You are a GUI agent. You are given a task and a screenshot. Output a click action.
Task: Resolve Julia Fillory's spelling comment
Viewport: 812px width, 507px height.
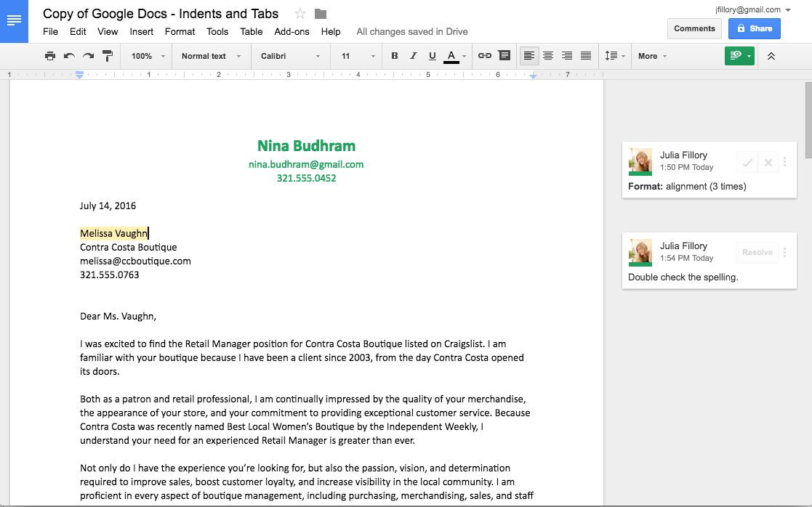click(x=757, y=252)
